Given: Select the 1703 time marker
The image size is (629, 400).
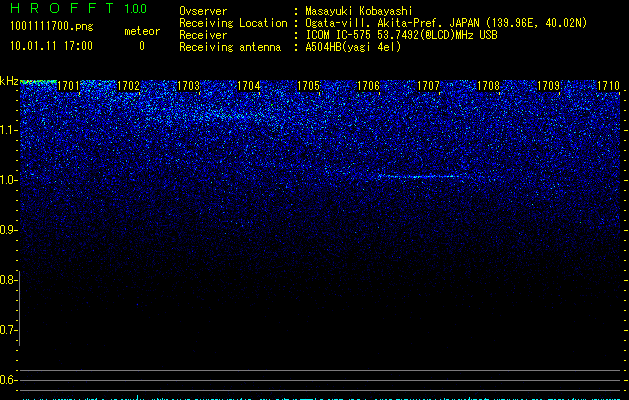Looking at the screenshot, I should click(189, 86).
